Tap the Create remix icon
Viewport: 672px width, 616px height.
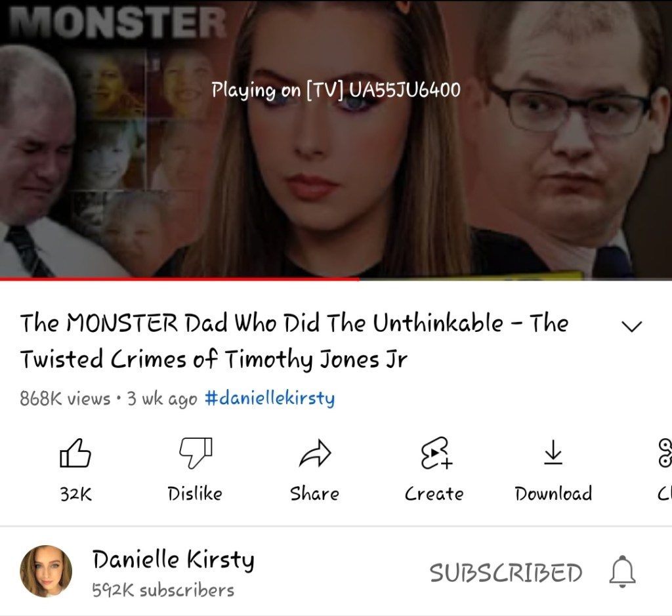click(x=436, y=453)
